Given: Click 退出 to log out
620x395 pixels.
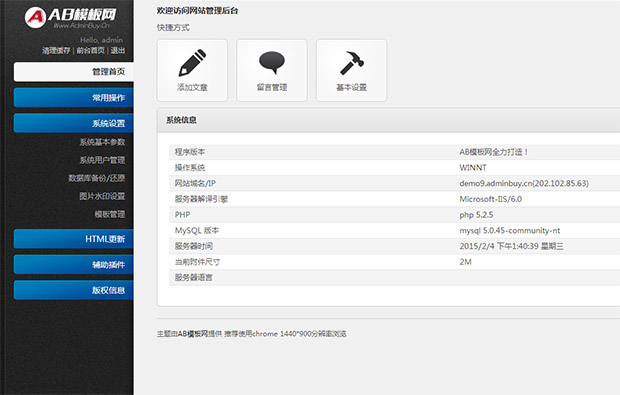Looking at the screenshot, I should [x=117, y=50].
